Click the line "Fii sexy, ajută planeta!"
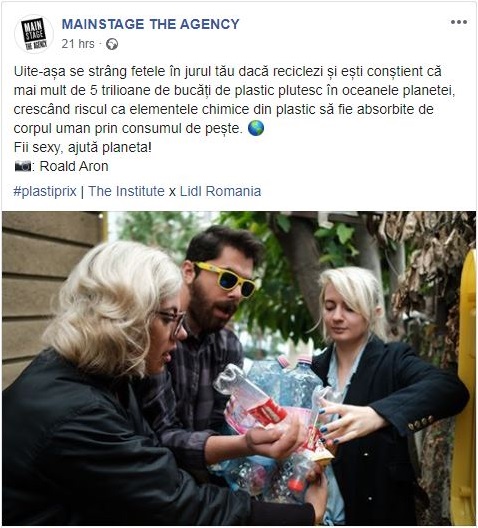 83,147
